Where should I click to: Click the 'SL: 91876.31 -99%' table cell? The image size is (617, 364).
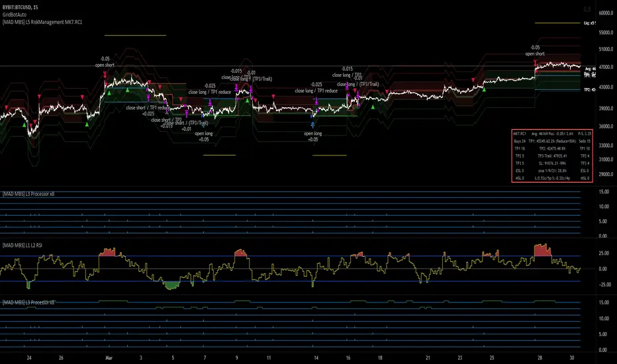(x=552, y=163)
